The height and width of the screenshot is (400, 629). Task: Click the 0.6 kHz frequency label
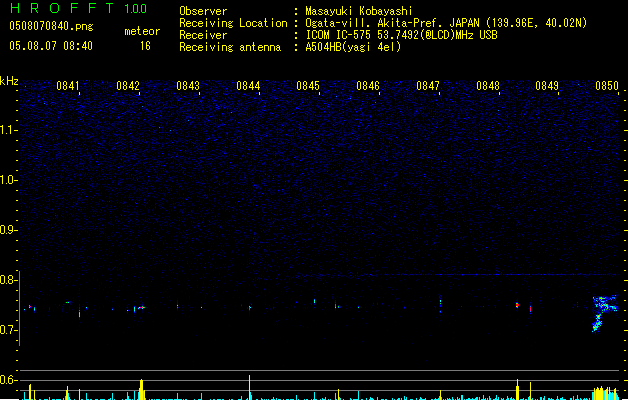8,380
